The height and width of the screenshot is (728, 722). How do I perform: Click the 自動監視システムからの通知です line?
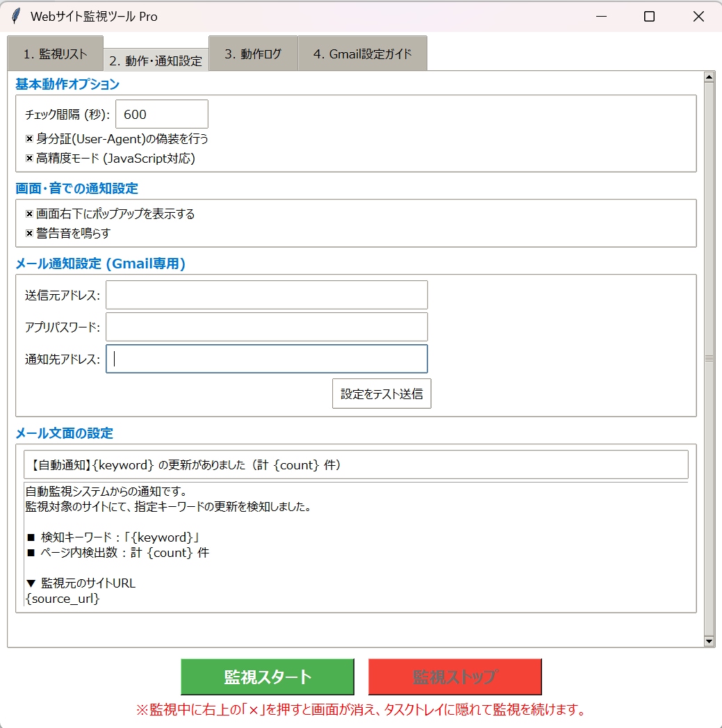click(106, 491)
